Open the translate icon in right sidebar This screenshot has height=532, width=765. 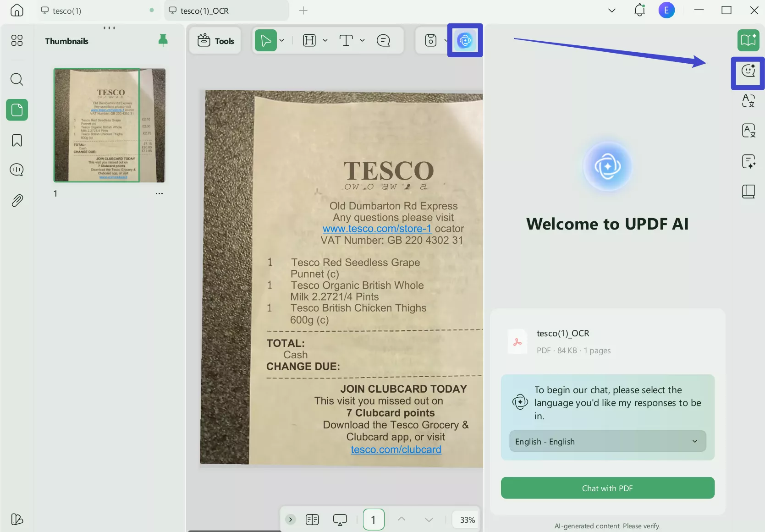(748, 101)
